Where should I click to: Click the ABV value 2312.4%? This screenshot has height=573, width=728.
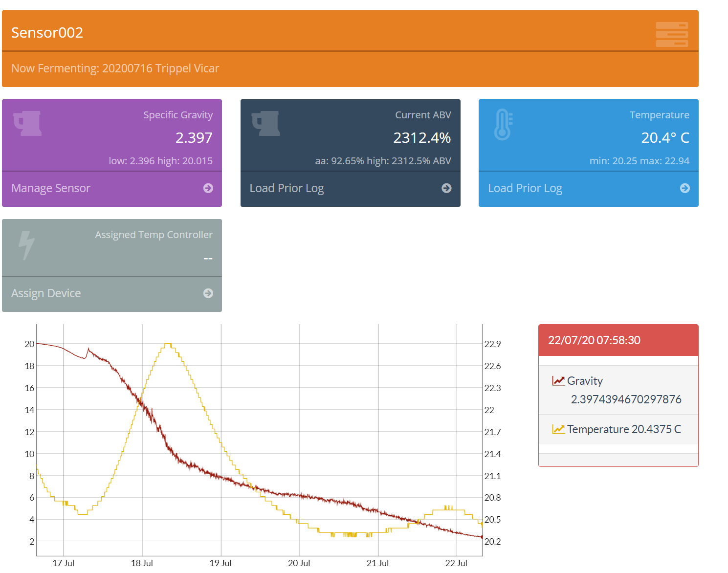(422, 138)
